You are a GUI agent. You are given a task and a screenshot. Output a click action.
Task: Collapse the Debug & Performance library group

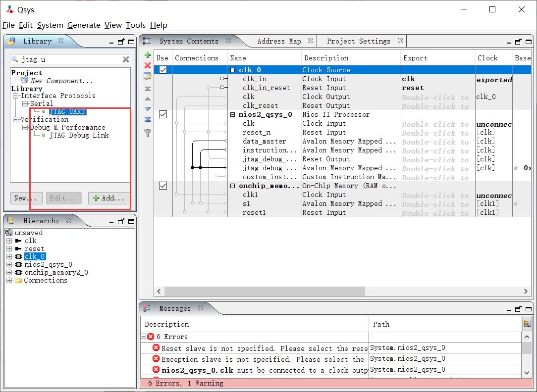point(25,127)
